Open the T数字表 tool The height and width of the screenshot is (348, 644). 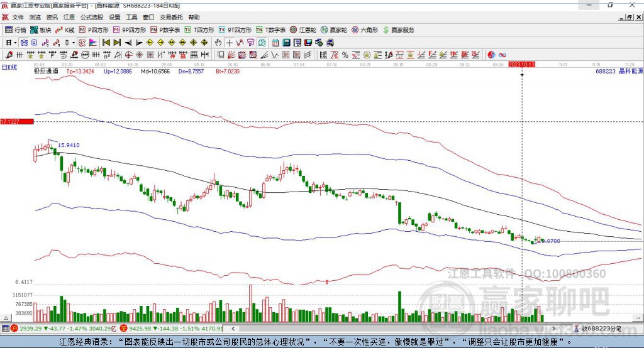[x=270, y=30]
